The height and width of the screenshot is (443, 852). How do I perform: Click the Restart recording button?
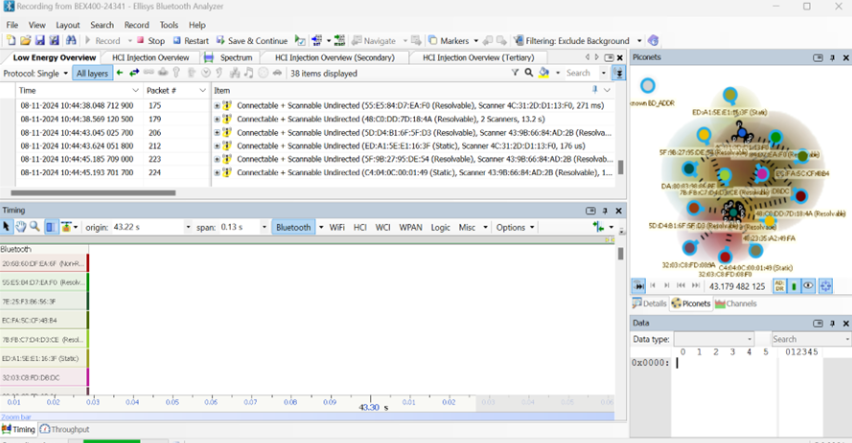pos(190,41)
